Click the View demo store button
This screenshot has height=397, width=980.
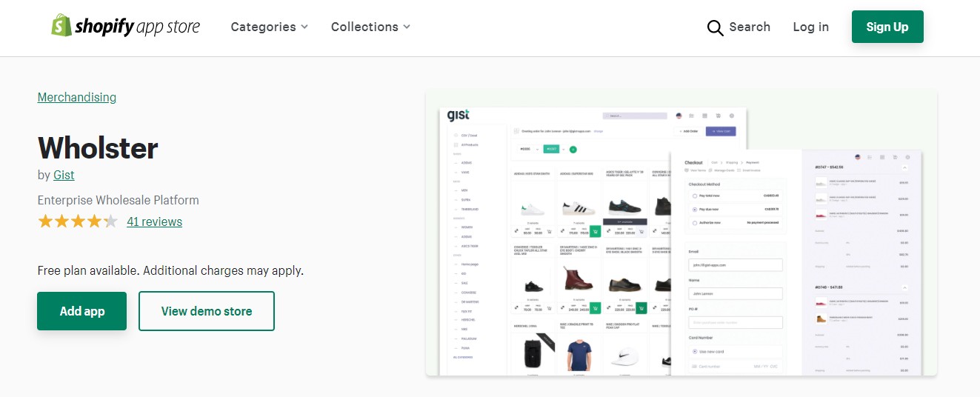[207, 311]
